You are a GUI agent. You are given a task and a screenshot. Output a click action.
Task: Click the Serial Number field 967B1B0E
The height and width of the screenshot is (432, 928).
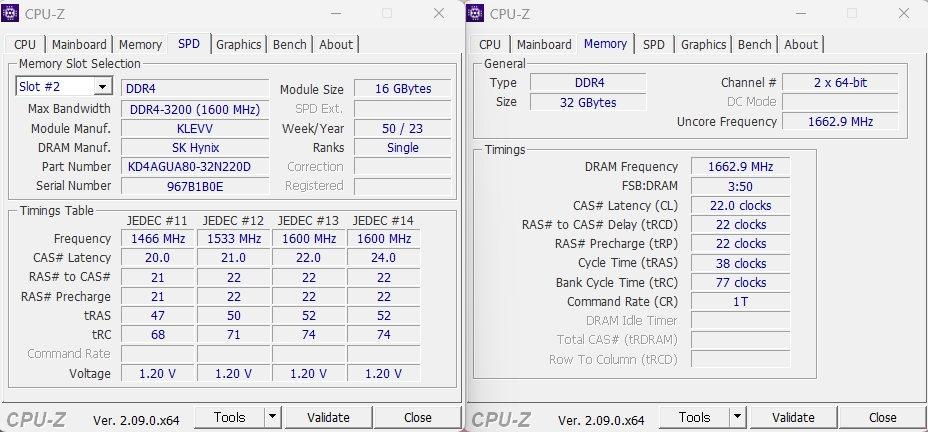click(x=195, y=186)
